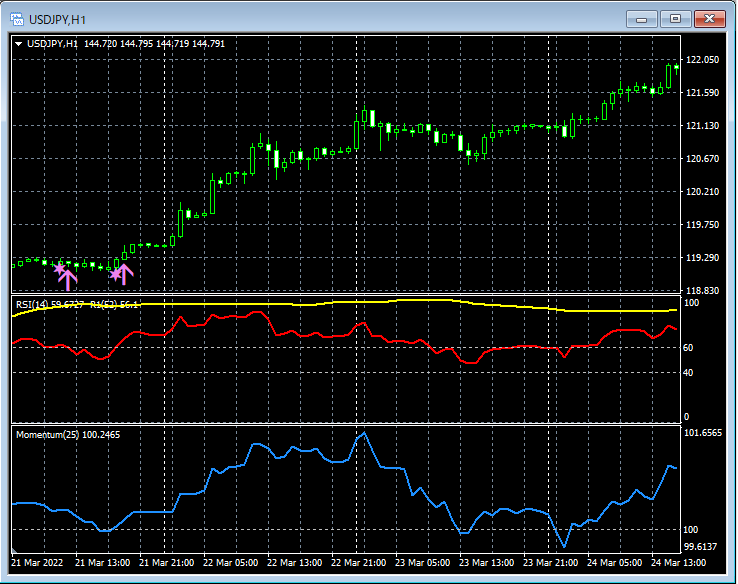The image size is (738, 584).
Task: Click the 119.290 price level on axis
Action: pos(704,258)
